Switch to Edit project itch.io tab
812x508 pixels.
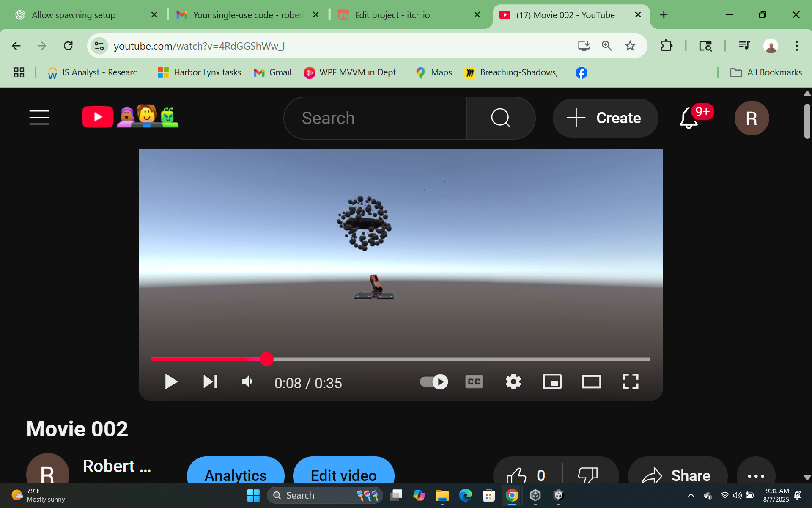(392, 15)
